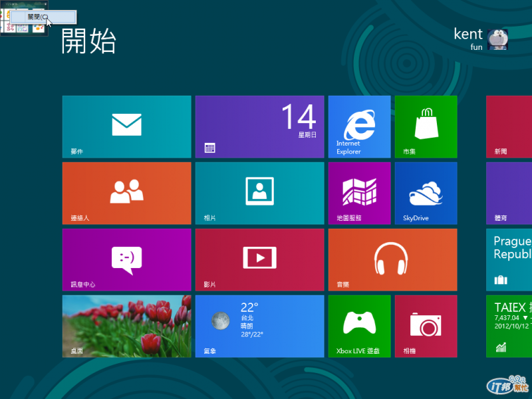This screenshot has width=532, height=399.
Task: Open the SkyDrive tile
Action: [x=426, y=193]
